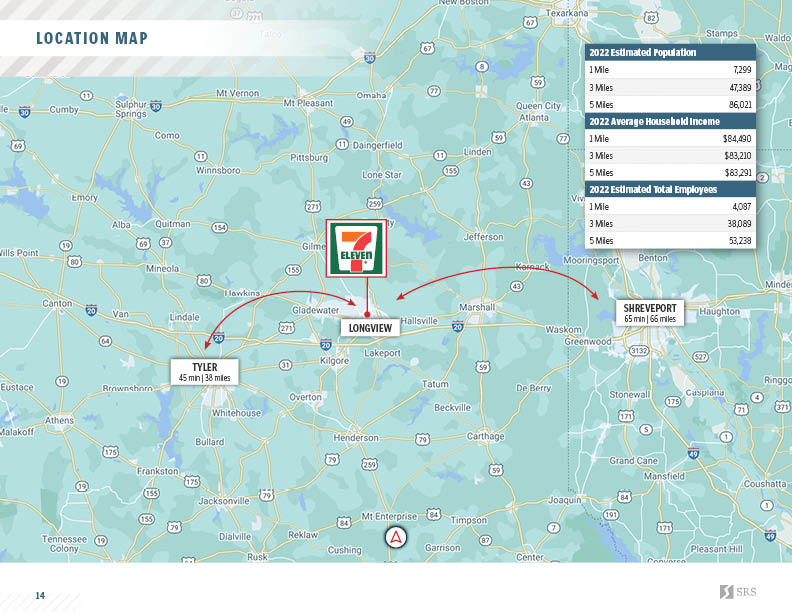Click the Hallsville city label

coord(419,321)
